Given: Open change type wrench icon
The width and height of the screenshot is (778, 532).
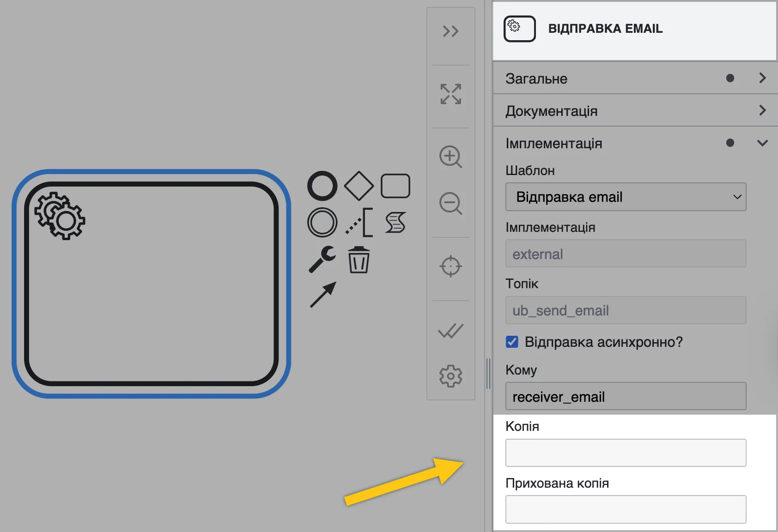Looking at the screenshot, I should (322, 259).
